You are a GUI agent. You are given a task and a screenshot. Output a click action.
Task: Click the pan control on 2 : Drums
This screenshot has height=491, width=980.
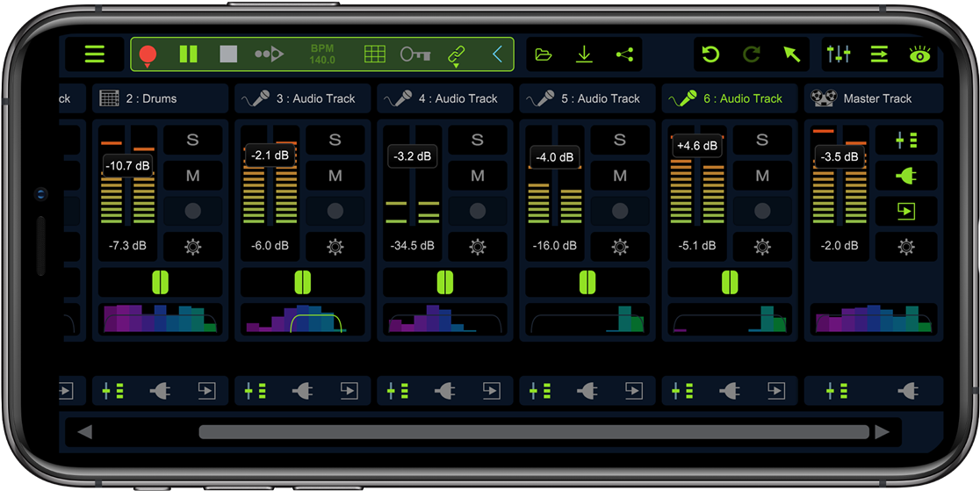pyautogui.click(x=160, y=282)
